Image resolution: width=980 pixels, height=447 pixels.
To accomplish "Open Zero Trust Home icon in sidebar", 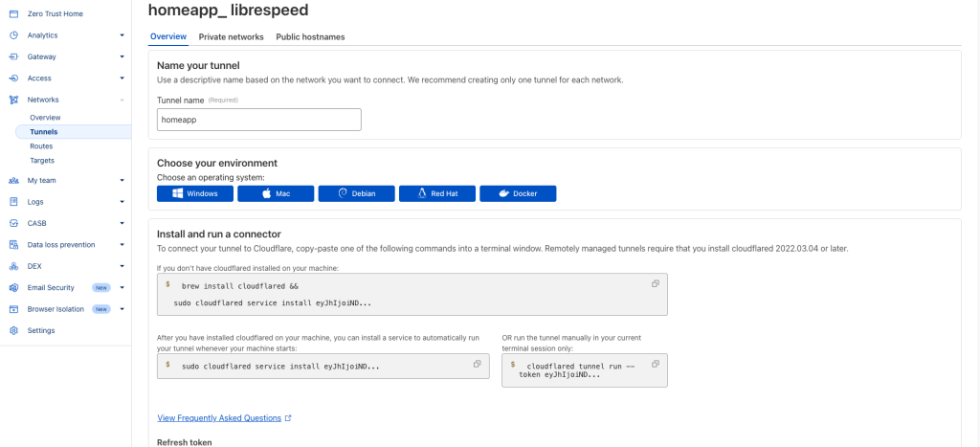I will 13,13.
